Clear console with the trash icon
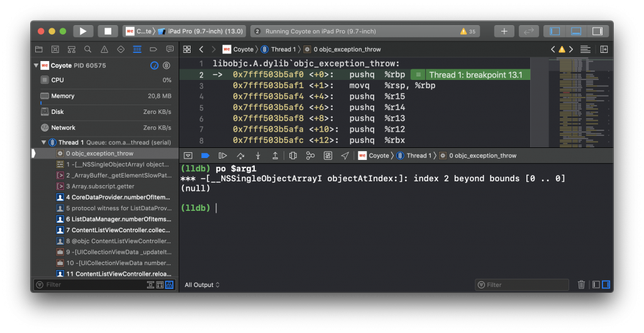 click(x=581, y=285)
